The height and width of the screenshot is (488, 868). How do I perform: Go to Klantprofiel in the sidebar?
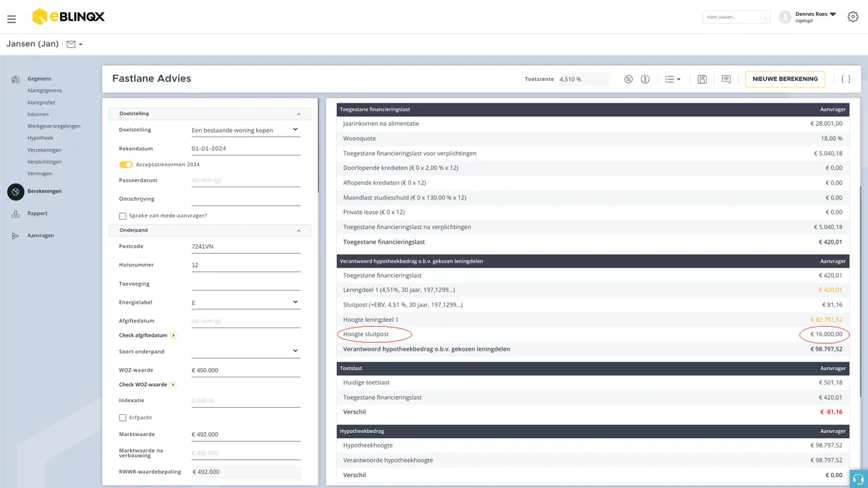tap(42, 103)
